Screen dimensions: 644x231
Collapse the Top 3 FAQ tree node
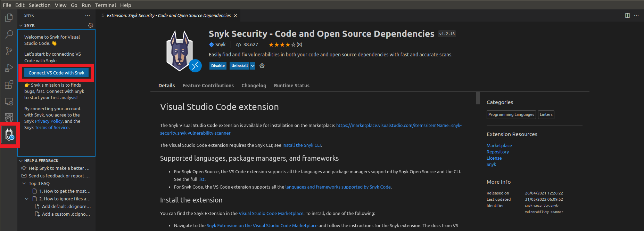click(24, 183)
